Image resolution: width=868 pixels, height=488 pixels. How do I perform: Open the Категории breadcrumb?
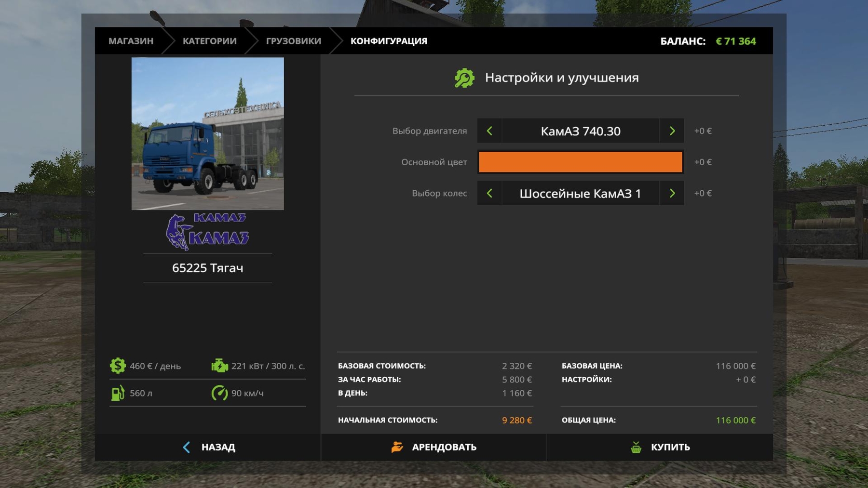coord(209,41)
